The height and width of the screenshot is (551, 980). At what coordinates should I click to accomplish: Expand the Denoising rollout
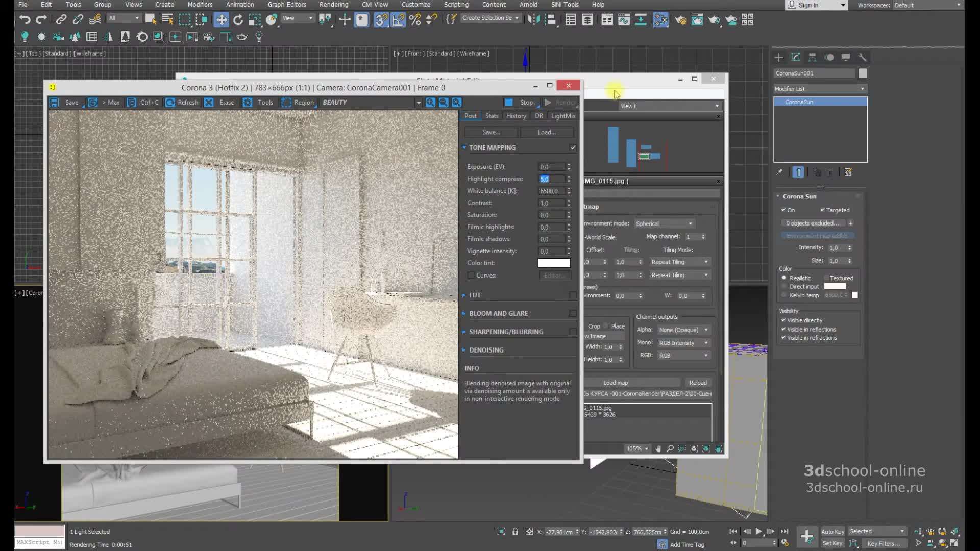coord(486,350)
